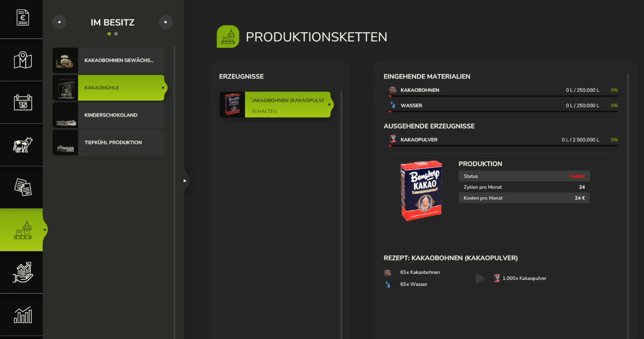
Task: Click the Status Inaktiv row
Action: pos(524,176)
